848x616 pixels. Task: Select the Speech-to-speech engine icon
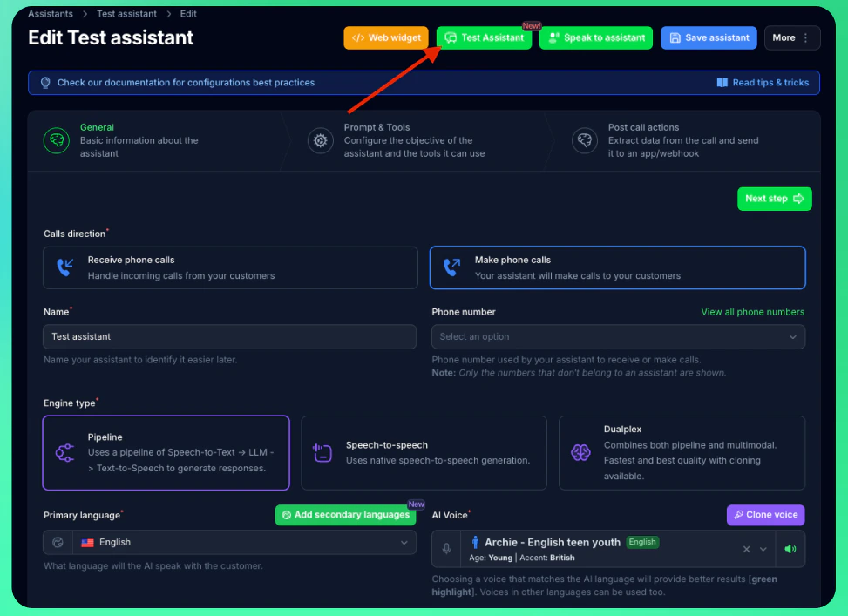click(322, 453)
